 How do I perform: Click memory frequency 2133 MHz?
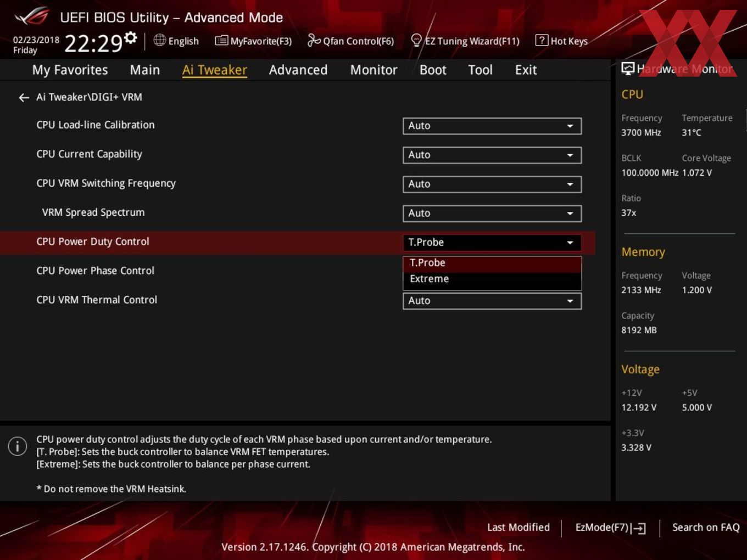641,290
